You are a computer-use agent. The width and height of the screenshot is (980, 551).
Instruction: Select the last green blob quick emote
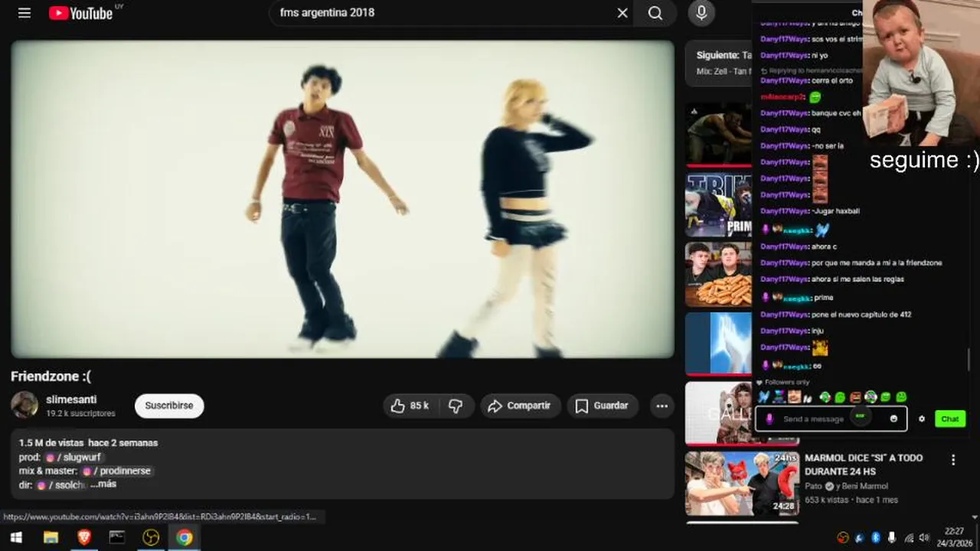(901, 397)
